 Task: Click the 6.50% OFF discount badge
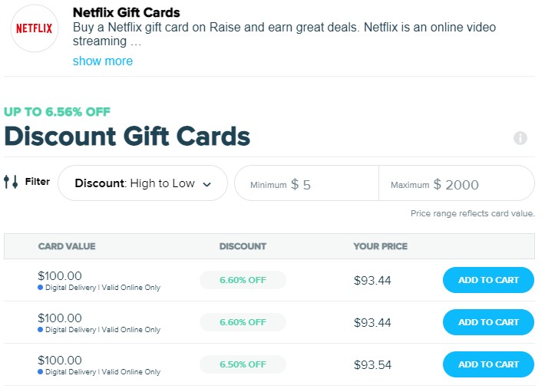point(243,364)
